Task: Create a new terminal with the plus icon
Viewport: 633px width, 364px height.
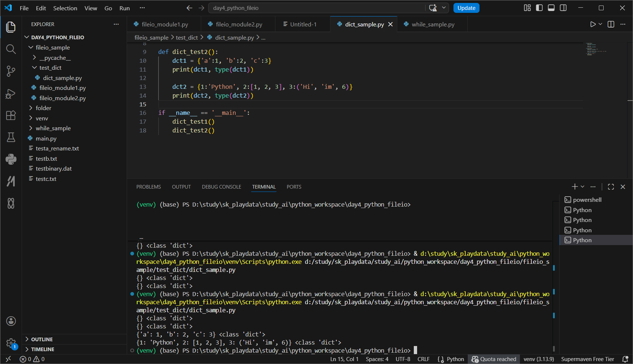Action: click(575, 187)
